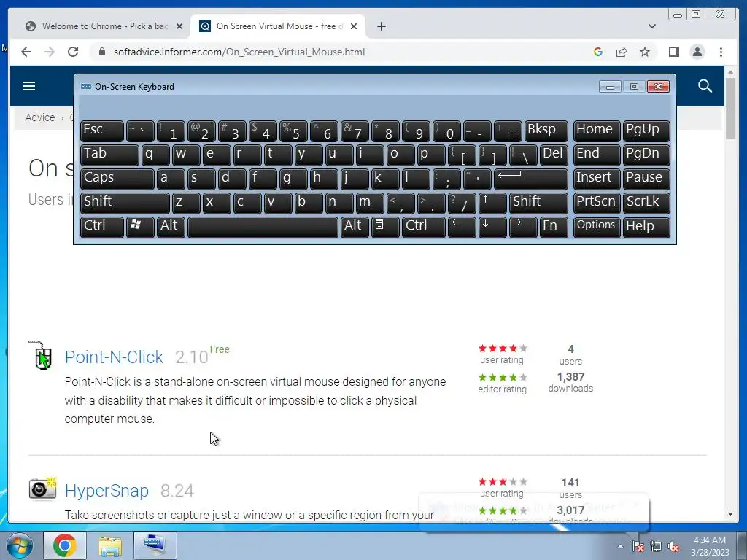Click the PgUp key
Screen dimensions: 747x560
coord(646,131)
